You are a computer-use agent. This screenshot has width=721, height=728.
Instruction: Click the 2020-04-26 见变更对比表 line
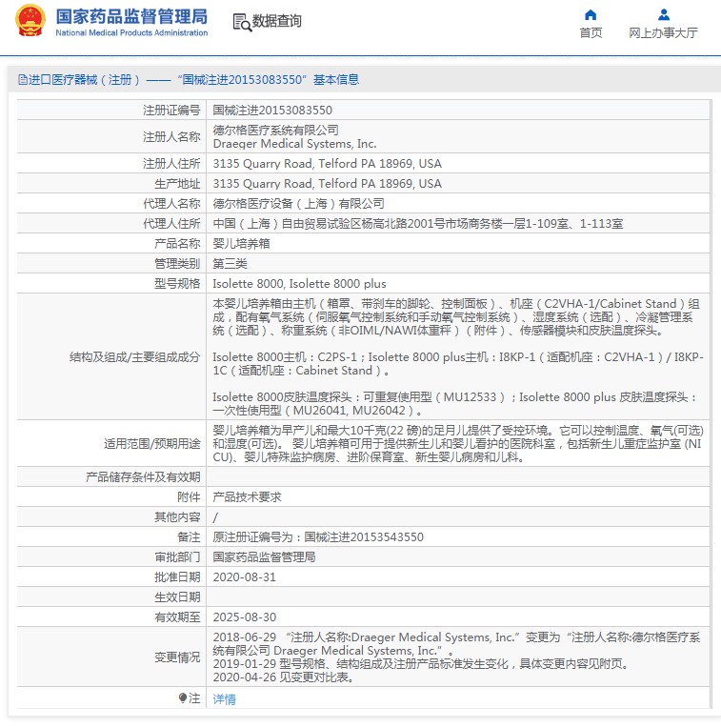point(284,677)
